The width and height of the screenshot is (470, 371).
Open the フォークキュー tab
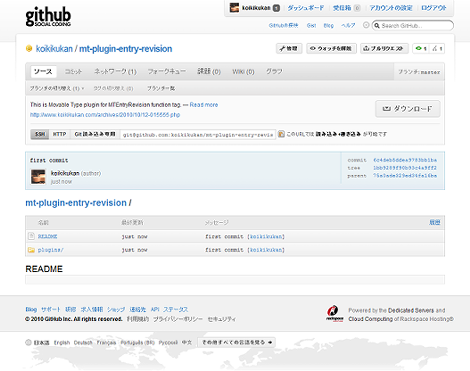[x=167, y=71]
